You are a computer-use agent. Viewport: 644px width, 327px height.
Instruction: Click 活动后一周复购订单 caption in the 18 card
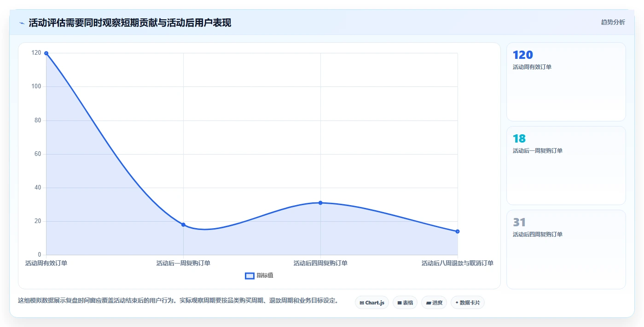(538, 151)
